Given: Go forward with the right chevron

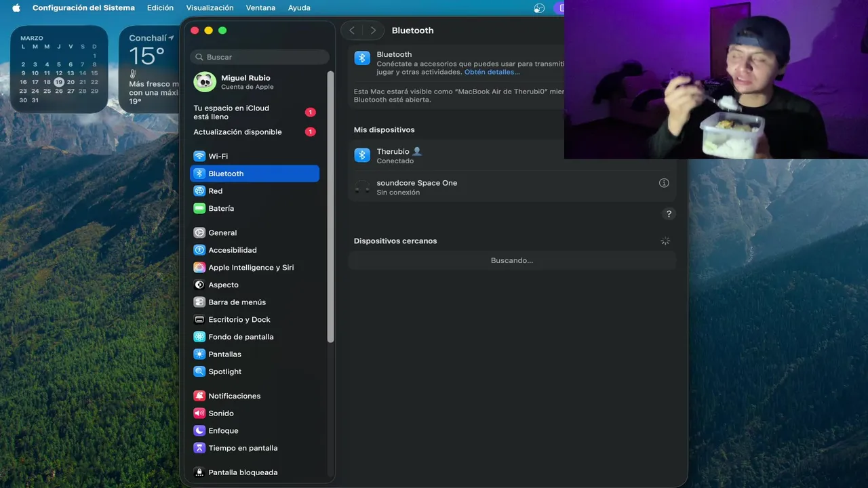Looking at the screenshot, I should (x=373, y=30).
